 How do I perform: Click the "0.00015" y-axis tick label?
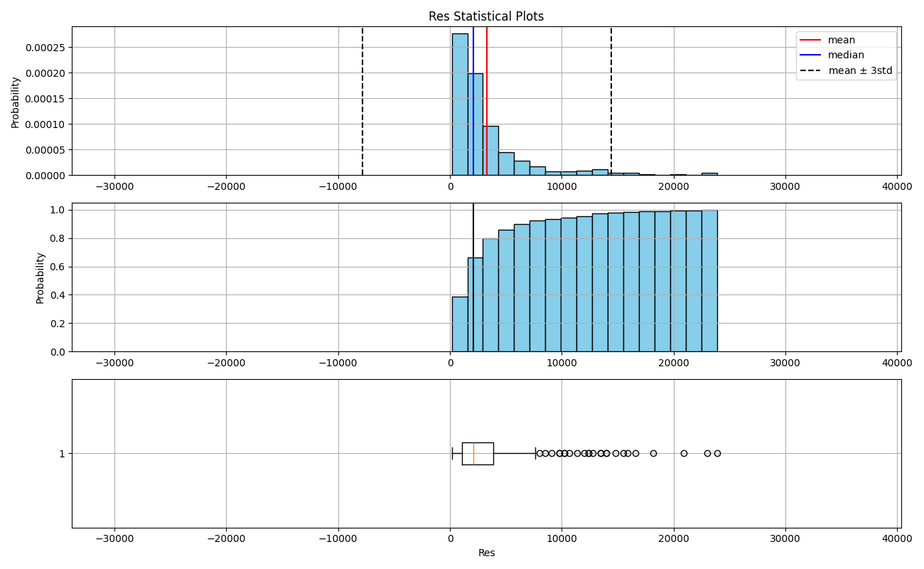pos(45,99)
